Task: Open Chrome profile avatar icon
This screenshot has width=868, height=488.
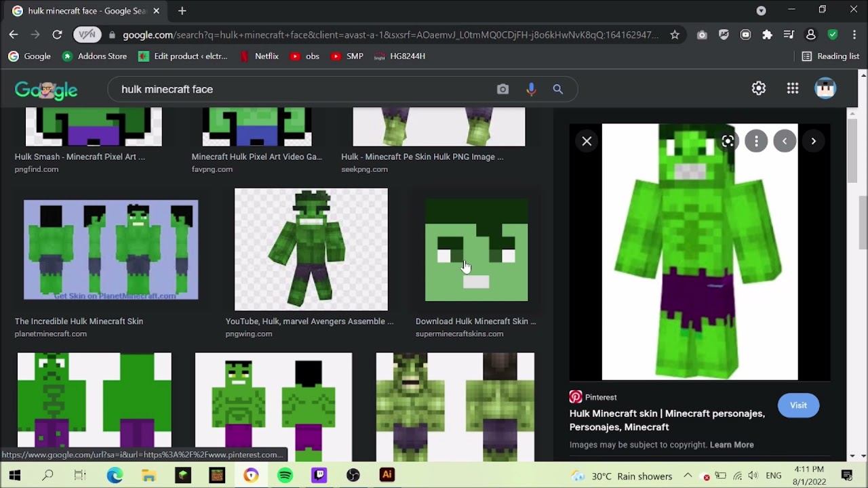Action: pos(810,35)
